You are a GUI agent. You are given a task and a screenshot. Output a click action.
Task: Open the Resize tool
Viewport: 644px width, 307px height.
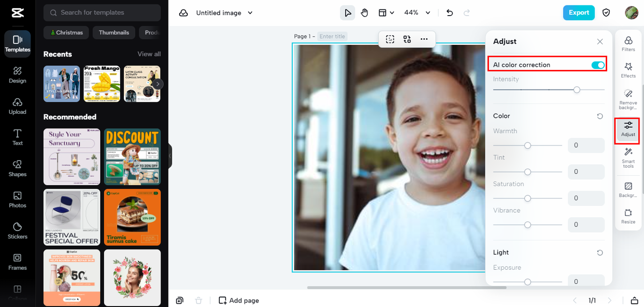(628, 216)
